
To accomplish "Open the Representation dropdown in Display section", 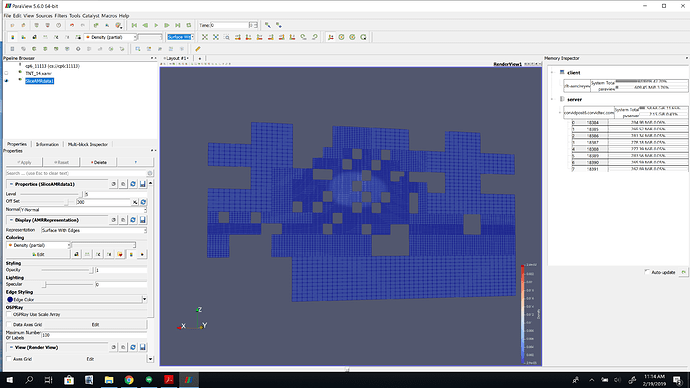I will (94, 231).
